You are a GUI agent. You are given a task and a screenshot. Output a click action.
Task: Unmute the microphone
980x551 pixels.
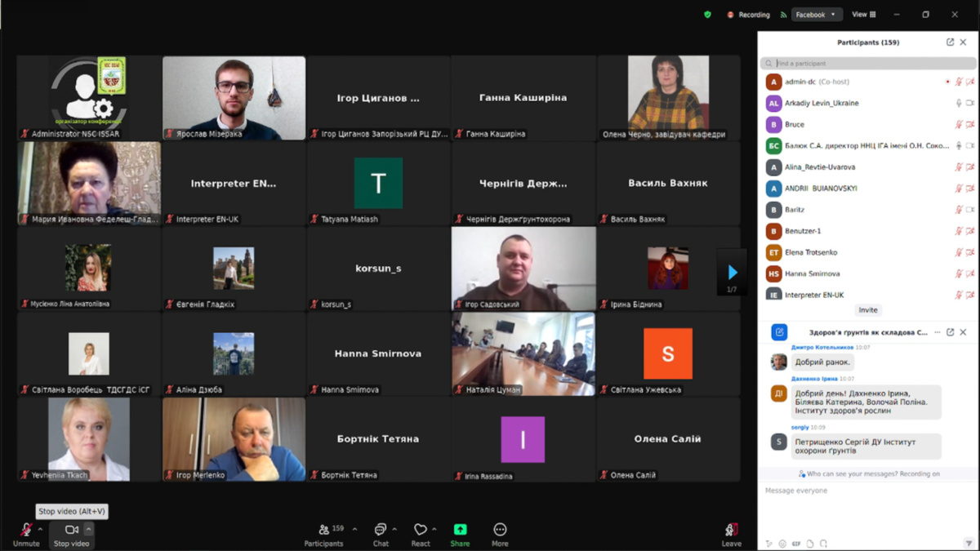tap(26, 531)
